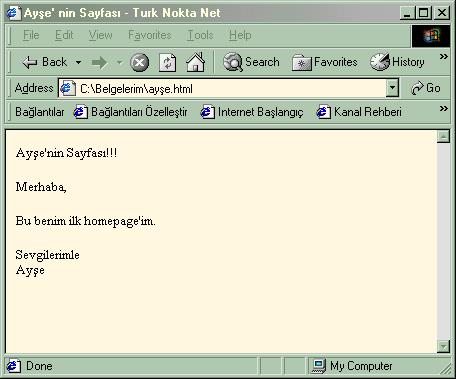The width and height of the screenshot is (456, 379).
Task: Click the vertical scrollbar track
Action: pyautogui.click(x=443, y=241)
